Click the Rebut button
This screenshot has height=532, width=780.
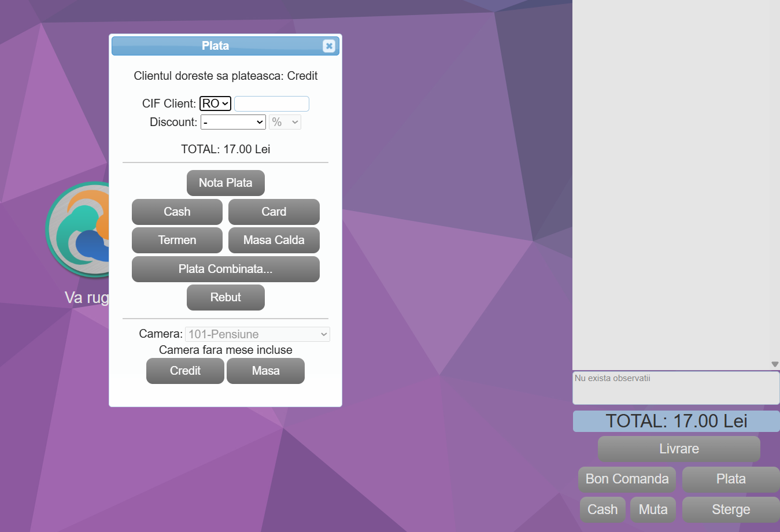[226, 297]
